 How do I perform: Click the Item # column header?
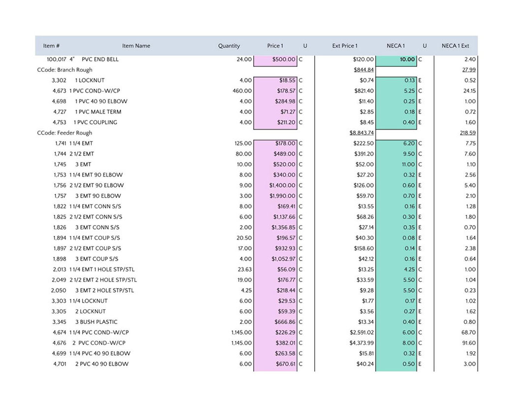(x=51, y=46)
